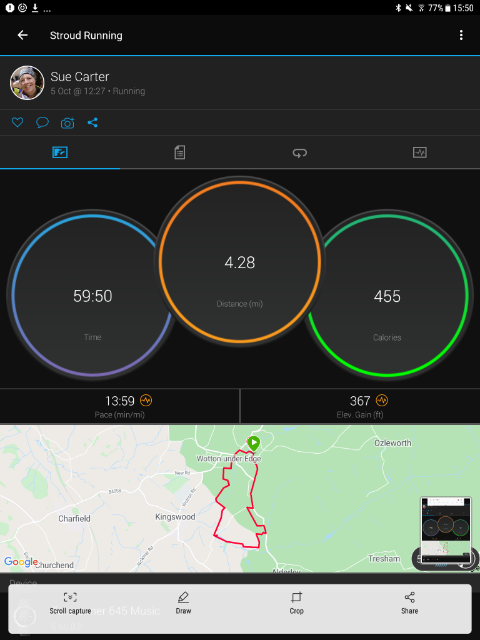
Task: Choose Draw in the screenshot toolbar
Action: tap(183, 603)
